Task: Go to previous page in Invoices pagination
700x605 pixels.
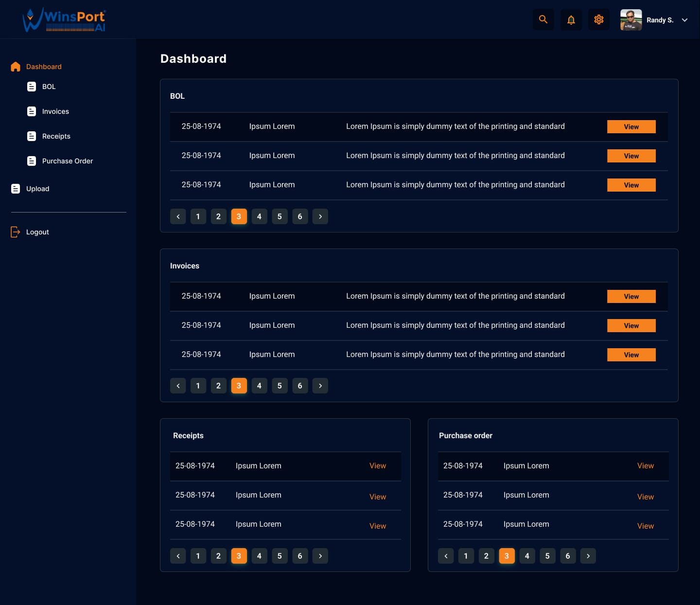Action: (x=178, y=386)
